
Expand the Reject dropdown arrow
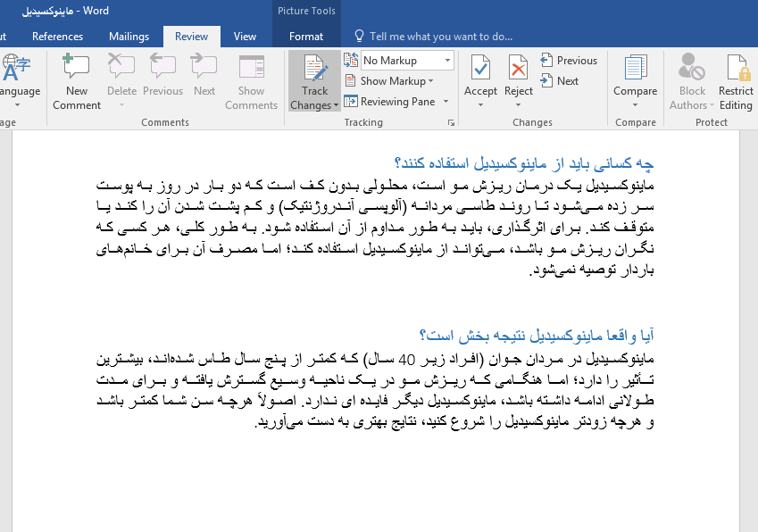tap(518, 104)
